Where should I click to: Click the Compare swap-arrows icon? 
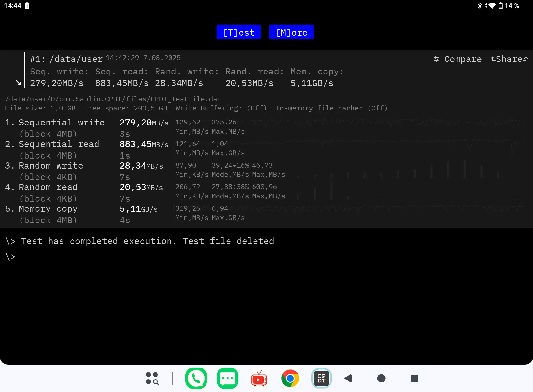click(436, 59)
